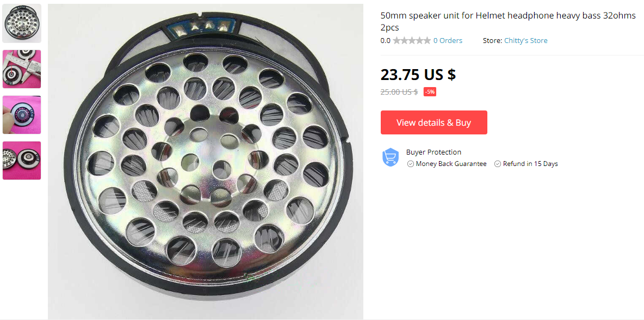Click the gray five-star rating icons
This screenshot has height=320, width=644.
412,41
